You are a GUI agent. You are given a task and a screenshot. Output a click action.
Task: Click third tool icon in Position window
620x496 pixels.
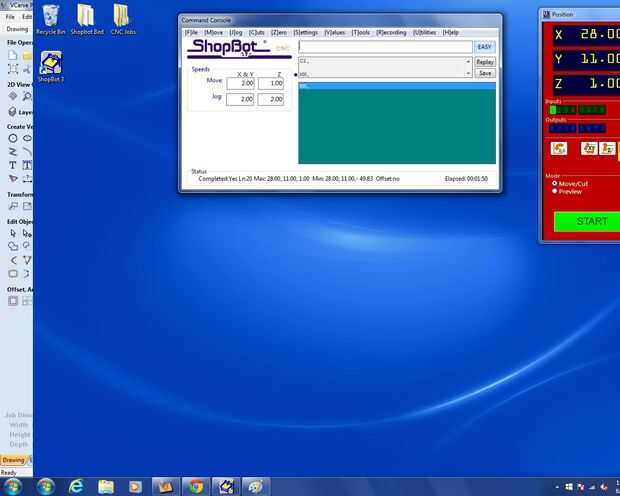607,148
